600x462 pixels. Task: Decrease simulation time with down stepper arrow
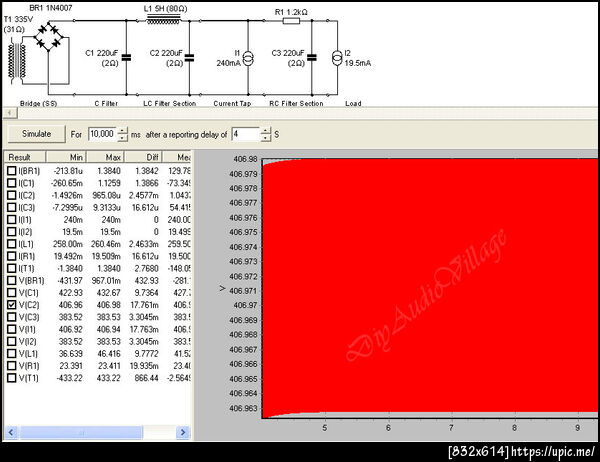coord(122,138)
